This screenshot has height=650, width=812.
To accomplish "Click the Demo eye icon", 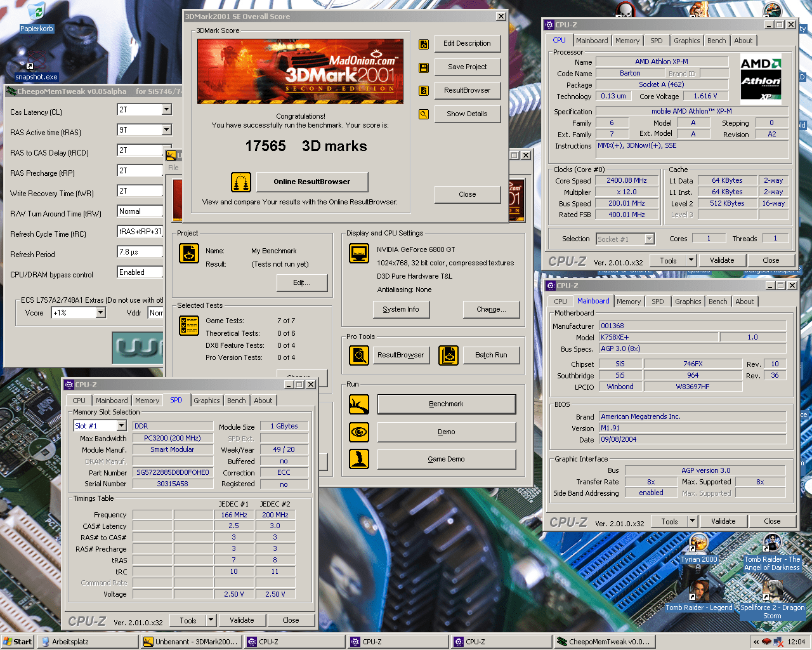I will [359, 432].
